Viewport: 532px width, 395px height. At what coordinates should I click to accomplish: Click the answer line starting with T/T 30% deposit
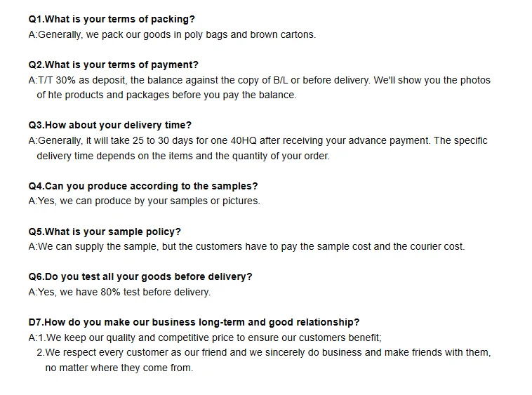(259, 80)
